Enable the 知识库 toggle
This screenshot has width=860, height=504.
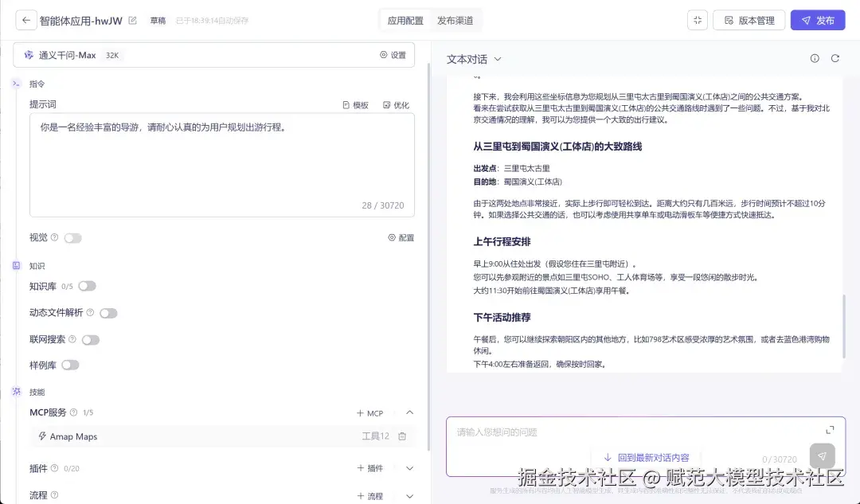[87, 286]
